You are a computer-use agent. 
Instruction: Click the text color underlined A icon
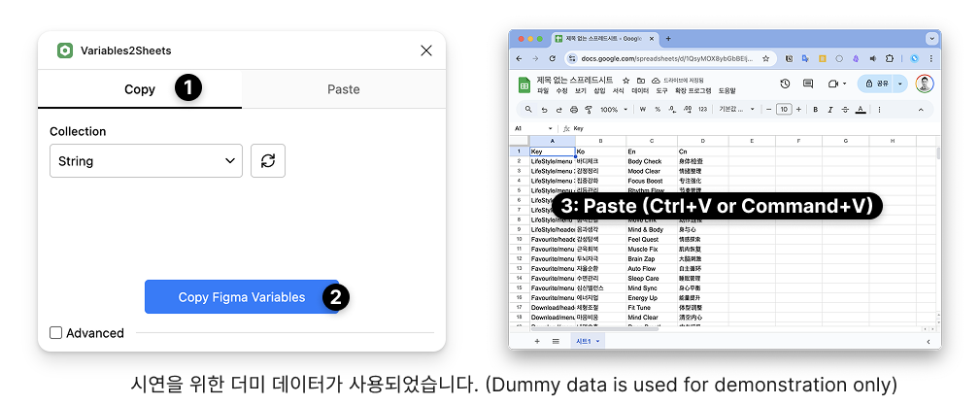[x=861, y=110]
